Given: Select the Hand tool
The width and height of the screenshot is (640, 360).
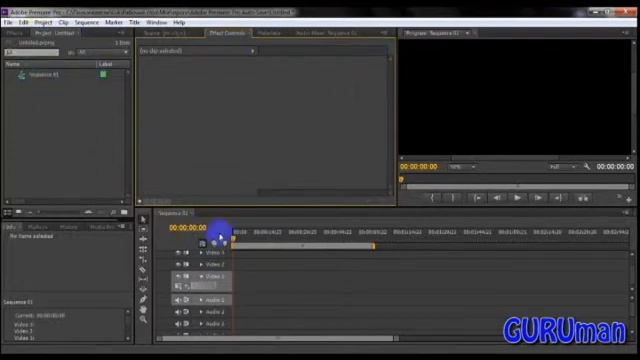Looking at the screenshot, I should coord(143,309).
